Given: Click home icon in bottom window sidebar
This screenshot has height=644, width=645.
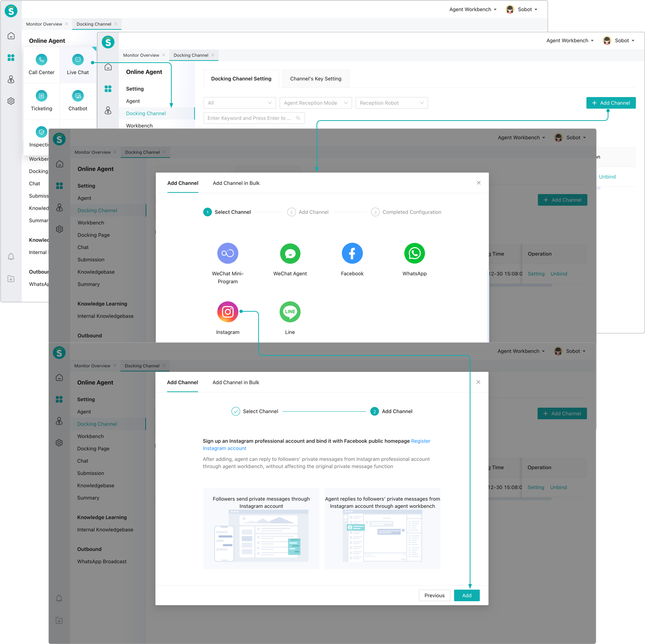Looking at the screenshot, I should [59, 378].
